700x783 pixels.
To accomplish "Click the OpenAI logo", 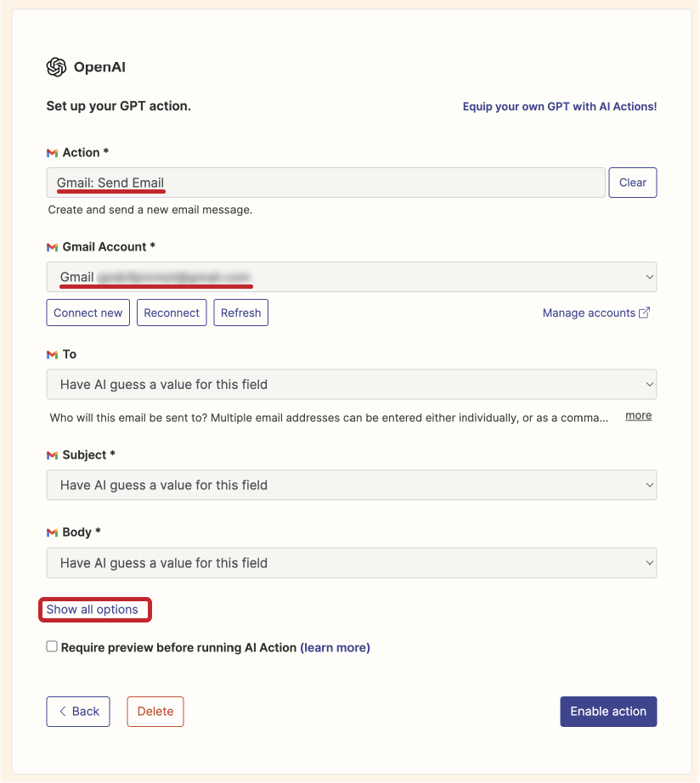I will tap(54, 66).
